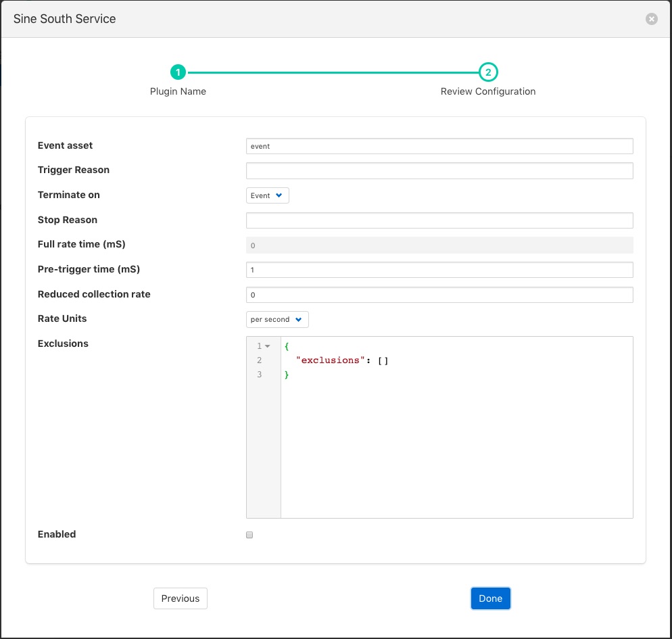Click the Previous button
The image size is (672, 639).
click(x=181, y=598)
